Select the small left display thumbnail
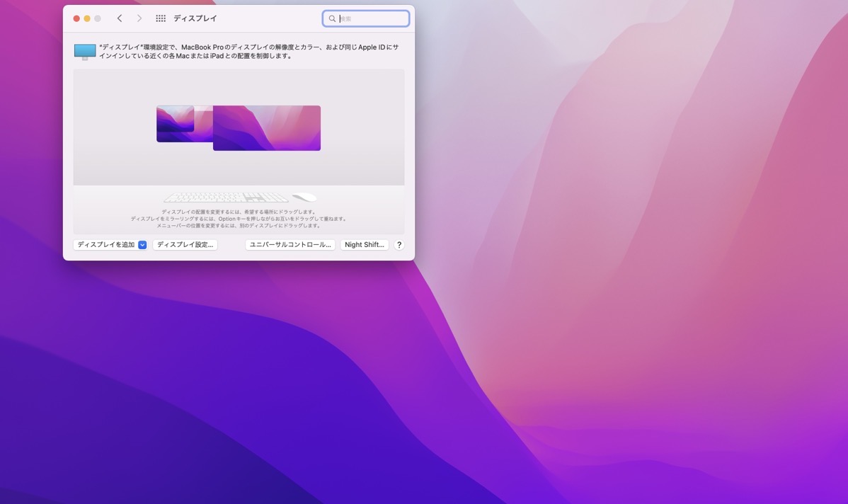The width and height of the screenshot is (848, 504). tap(176, 119)
